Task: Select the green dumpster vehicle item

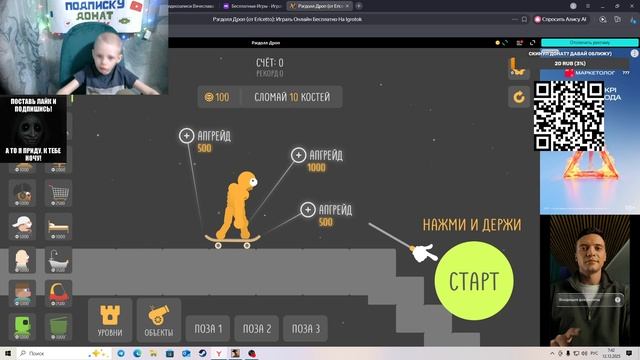Action: coord(58,327)
